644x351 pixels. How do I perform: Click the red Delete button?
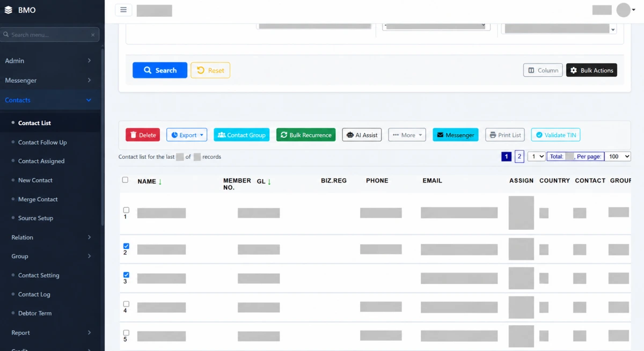[143, 135]
